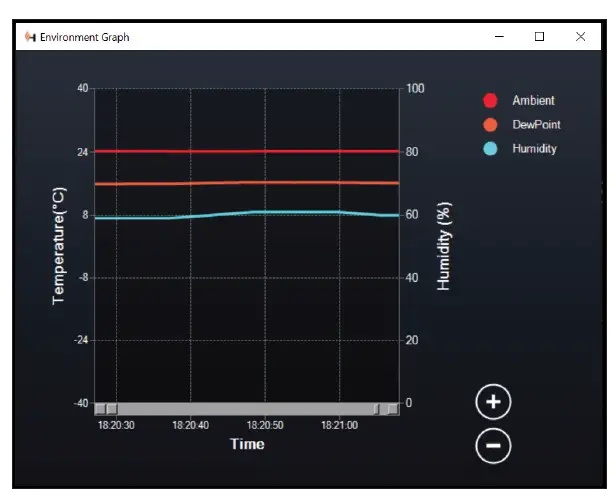Click the Time axis title
This screenshot has width=616, height=501.
coord(247,444)
